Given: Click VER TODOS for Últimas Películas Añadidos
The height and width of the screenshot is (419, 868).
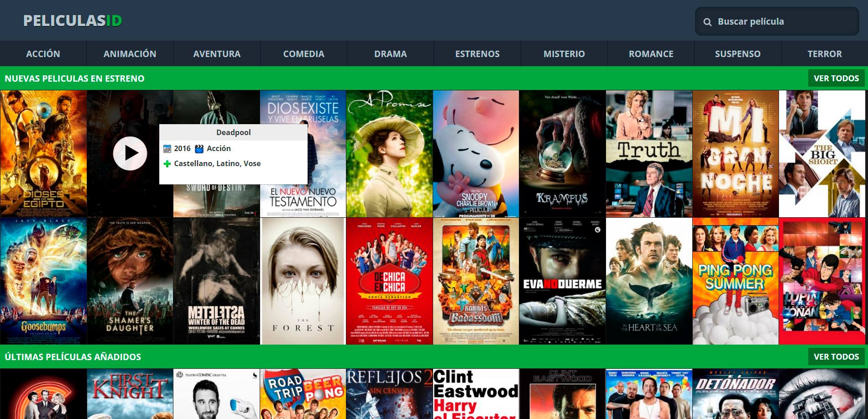Looking at the screenshot, I should (x=837, y=357).
